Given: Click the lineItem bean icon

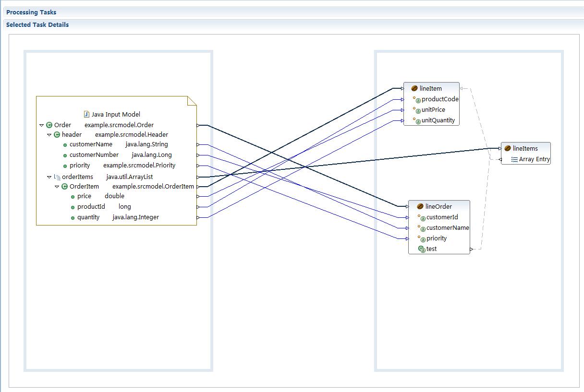Looking at the screenshot, I should click(414, 88).
